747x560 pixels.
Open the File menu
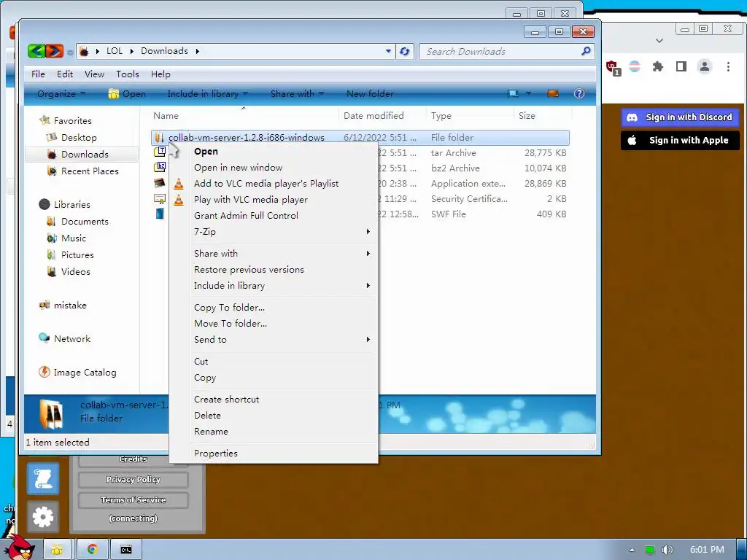tap(38, 74)
